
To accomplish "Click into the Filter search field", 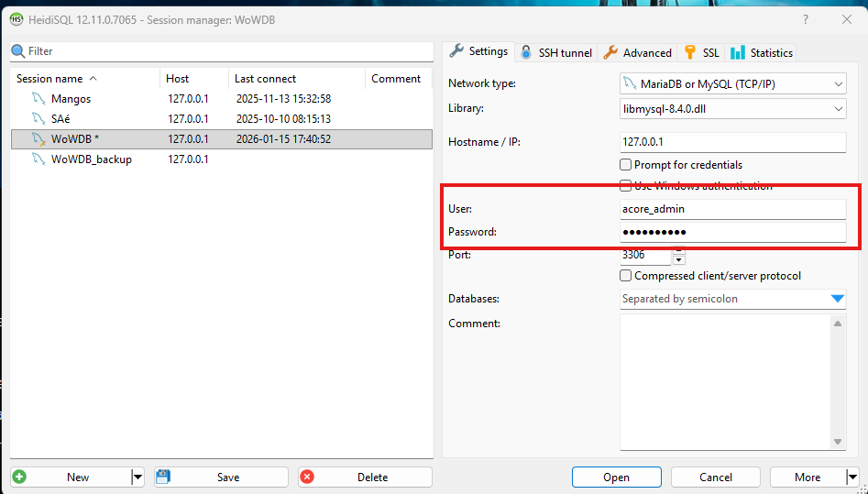I will [x=222, y=51].
